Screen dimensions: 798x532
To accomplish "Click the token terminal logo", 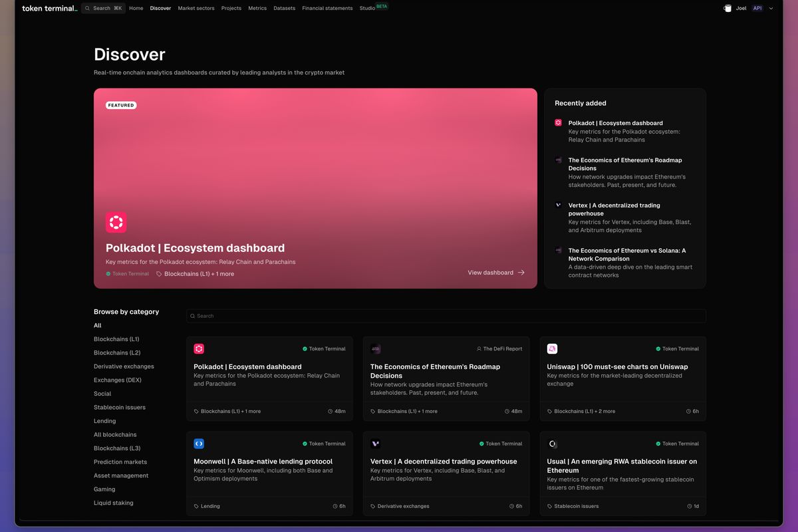I will [50, 9].
